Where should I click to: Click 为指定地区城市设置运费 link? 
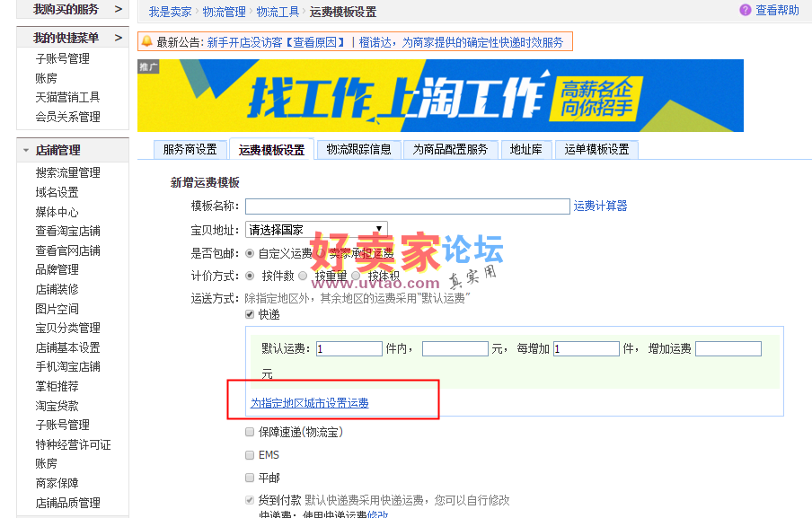tap(310, 403)
